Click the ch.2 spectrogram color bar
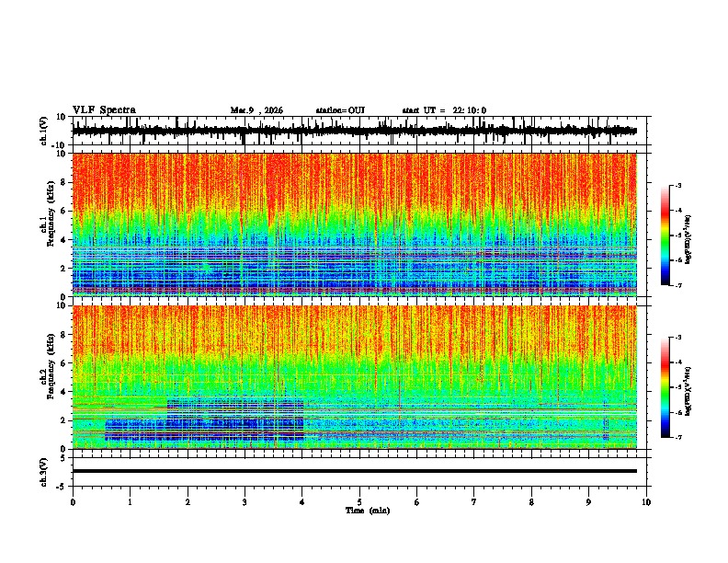Image resolution: width=728 pixels, height=563 pixels. 665,387
